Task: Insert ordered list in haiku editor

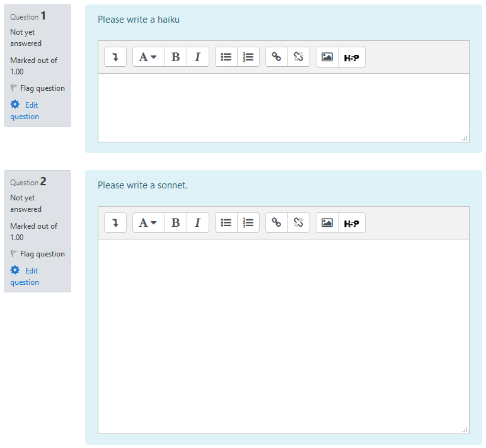Action: click(x=248, y=57)
